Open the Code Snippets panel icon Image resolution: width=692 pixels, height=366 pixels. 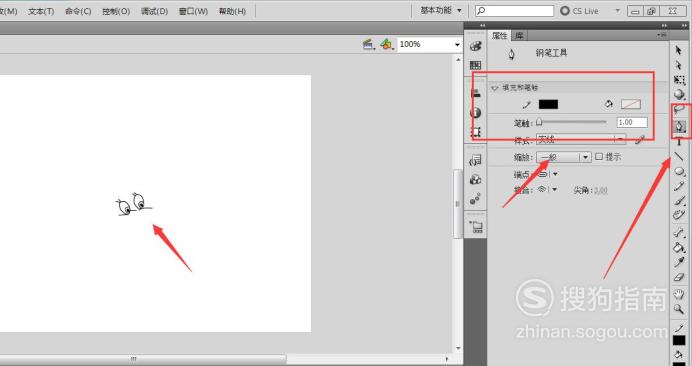tap(475, 160)
